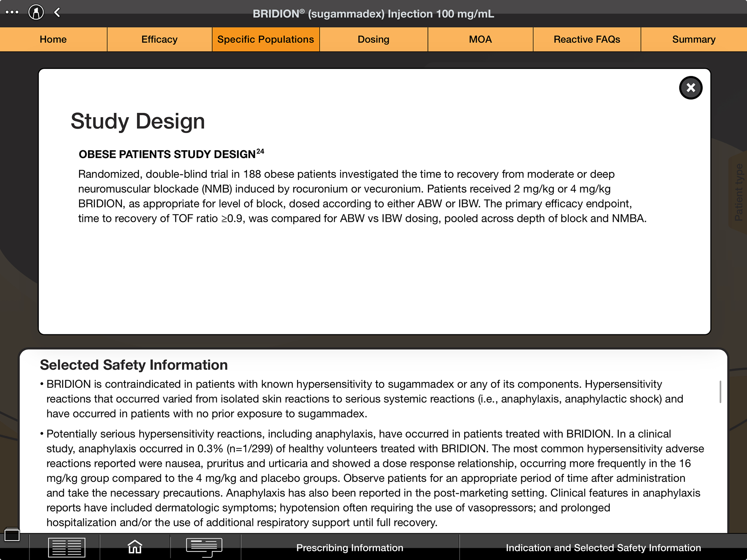Image resolution: width=747 pixels, height=560 pixels.
Task: Click the safety information scrollbar
Action: pos(720,392)
